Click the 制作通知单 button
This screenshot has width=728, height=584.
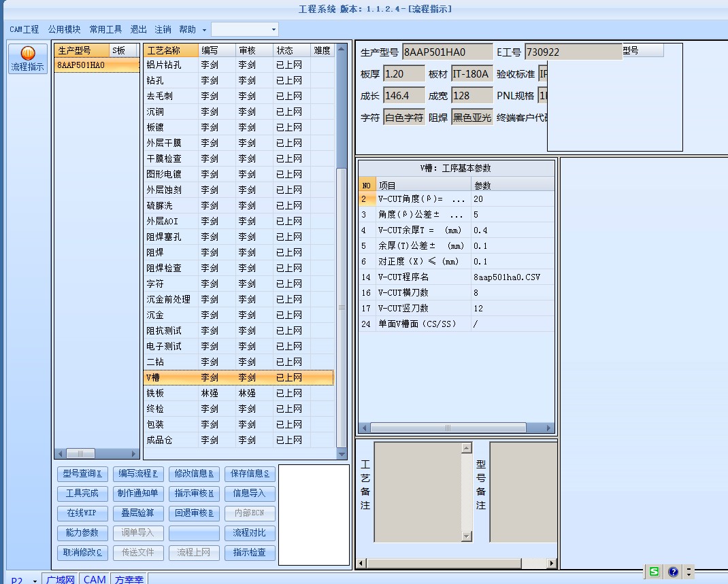138,493
